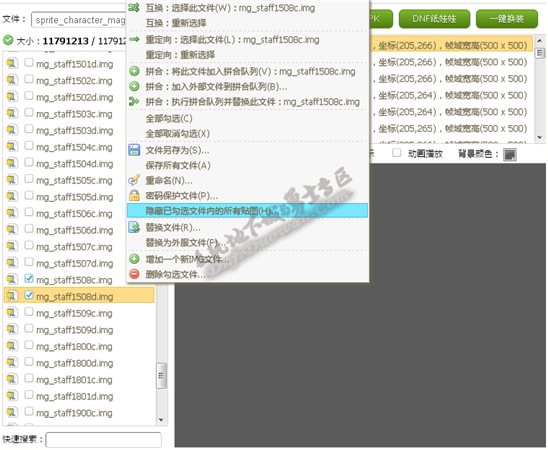Open the 背景颜色 color swatch

(509, 154)
